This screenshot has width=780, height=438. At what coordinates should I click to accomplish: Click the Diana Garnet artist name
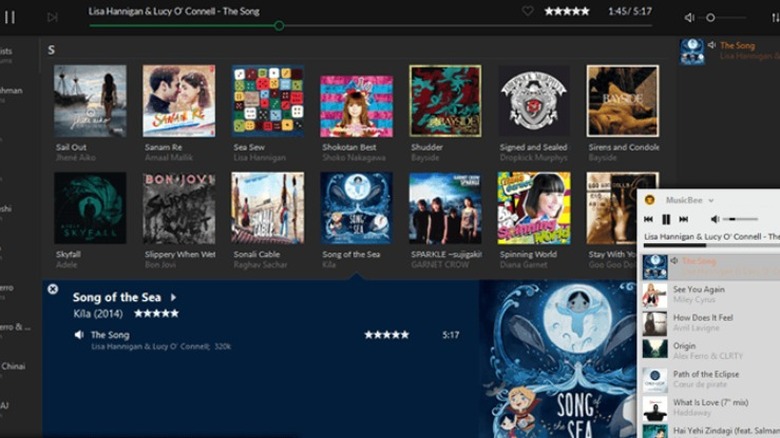click(523, 265)
